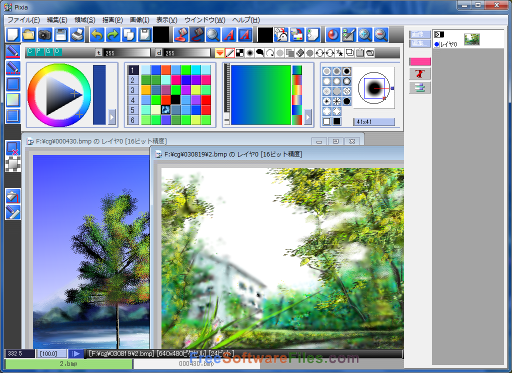This screenshot has height=373, width=512.
Task: Open the ウインドウ(W) menu
Action: (205, 20)
